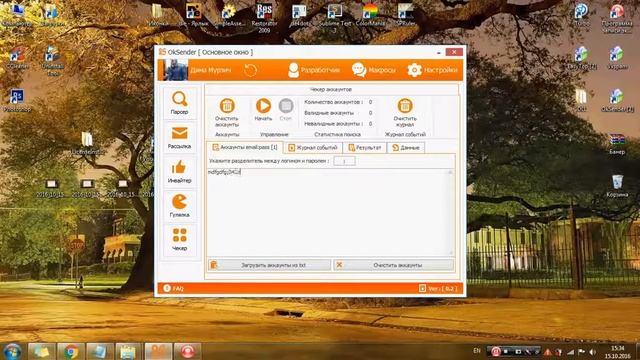Open the Макросы macros item
Image resolution: width=640 pixels, height=360 pixels.
pos(373,70)
